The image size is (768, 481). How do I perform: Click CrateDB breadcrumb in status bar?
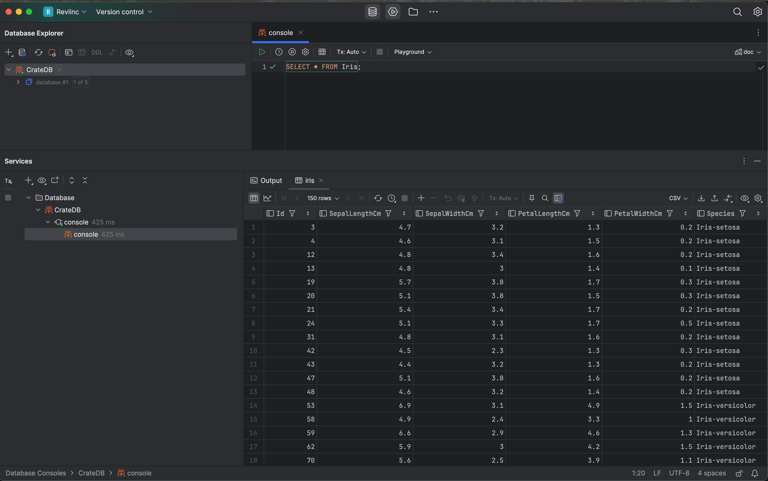pyautogui.click(x=91, y=473)
